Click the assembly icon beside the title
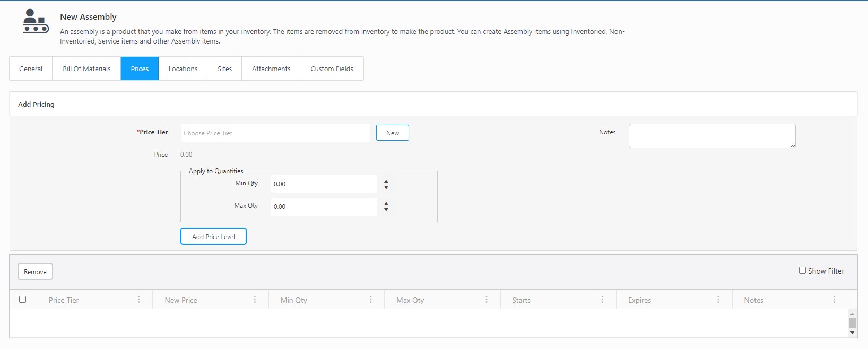Image resolution: width=868 pixels, height=349 pixels. [x=36, y=22]
